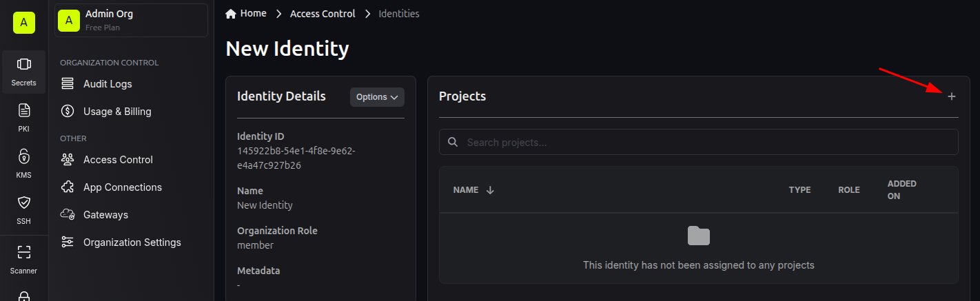The width and height of the screenshot is (980, 301).
Task: Click the empty projects folder icon
Action: [x=699, y=236]
